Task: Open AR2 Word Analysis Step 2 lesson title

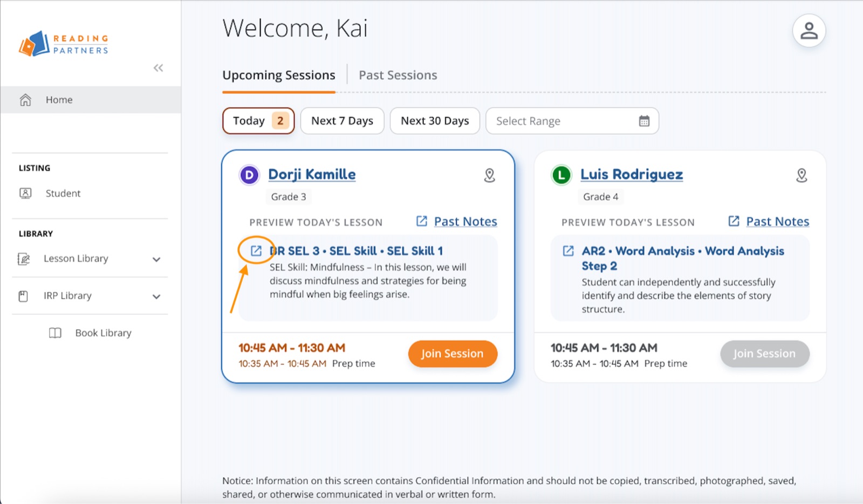Action: click(683, 258)
